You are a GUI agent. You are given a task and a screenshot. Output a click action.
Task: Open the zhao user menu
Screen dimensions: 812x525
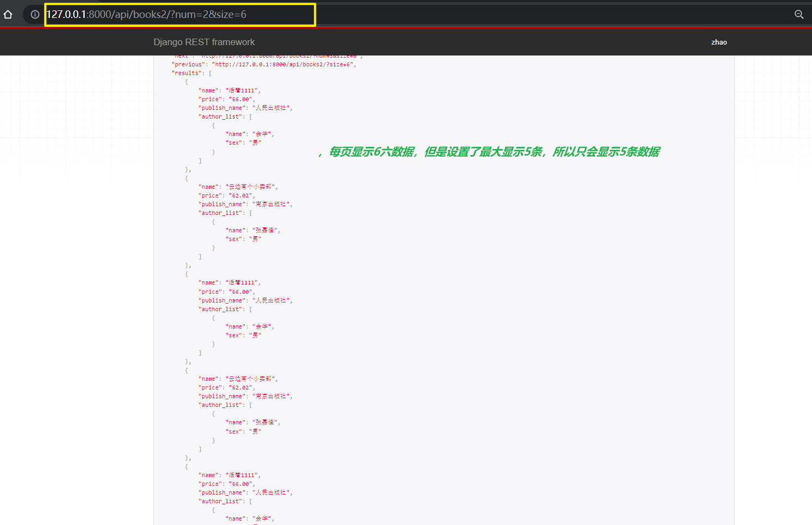click(719, 42)
